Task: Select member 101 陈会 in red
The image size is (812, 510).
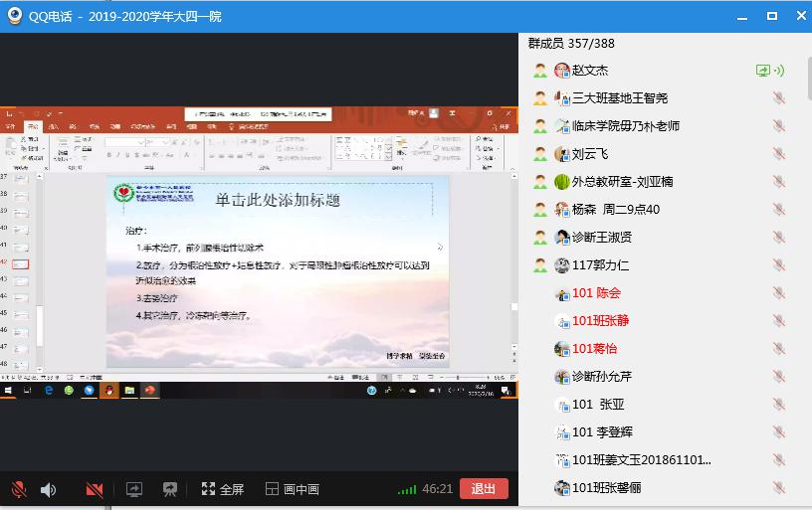Action: click(596, 293)
